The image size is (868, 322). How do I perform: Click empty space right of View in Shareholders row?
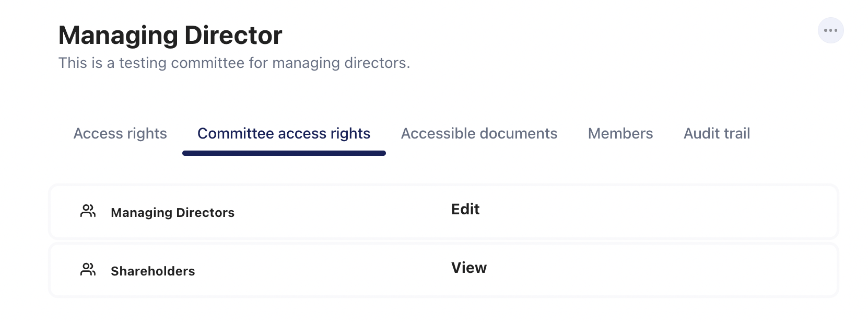point(653,270)
